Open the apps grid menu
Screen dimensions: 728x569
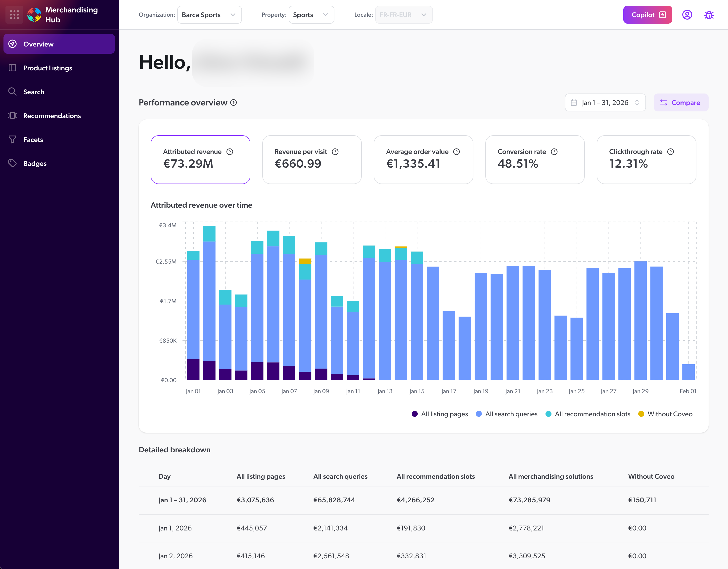(x=14, y=15)
